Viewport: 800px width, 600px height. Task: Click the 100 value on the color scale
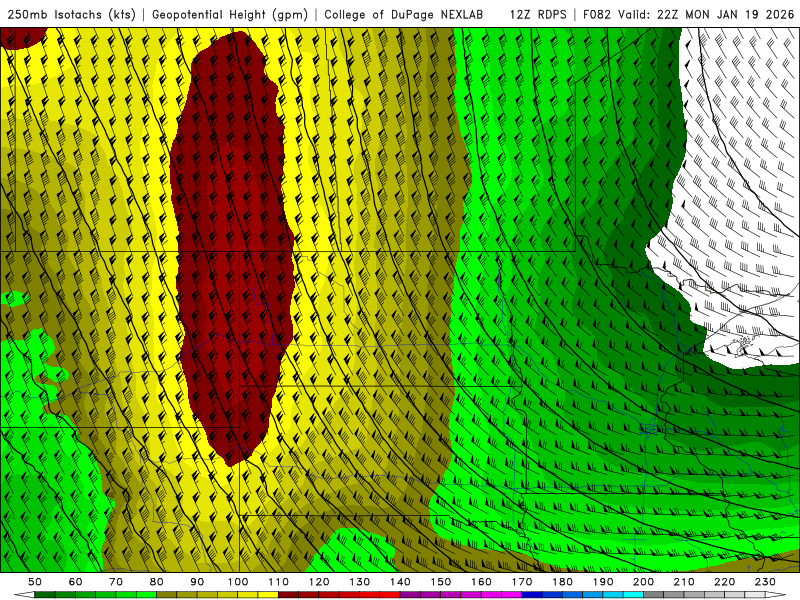(x=238, y=582)
